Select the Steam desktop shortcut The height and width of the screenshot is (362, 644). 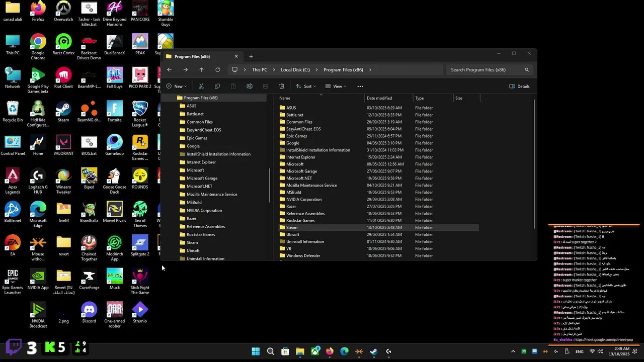pos(63,112)
